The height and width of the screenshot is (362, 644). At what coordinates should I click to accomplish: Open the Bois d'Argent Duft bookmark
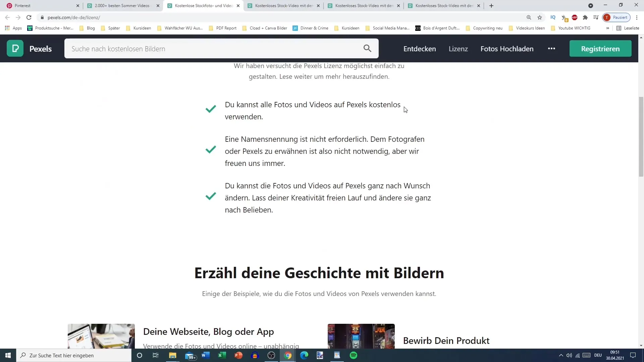click(438, 28)
